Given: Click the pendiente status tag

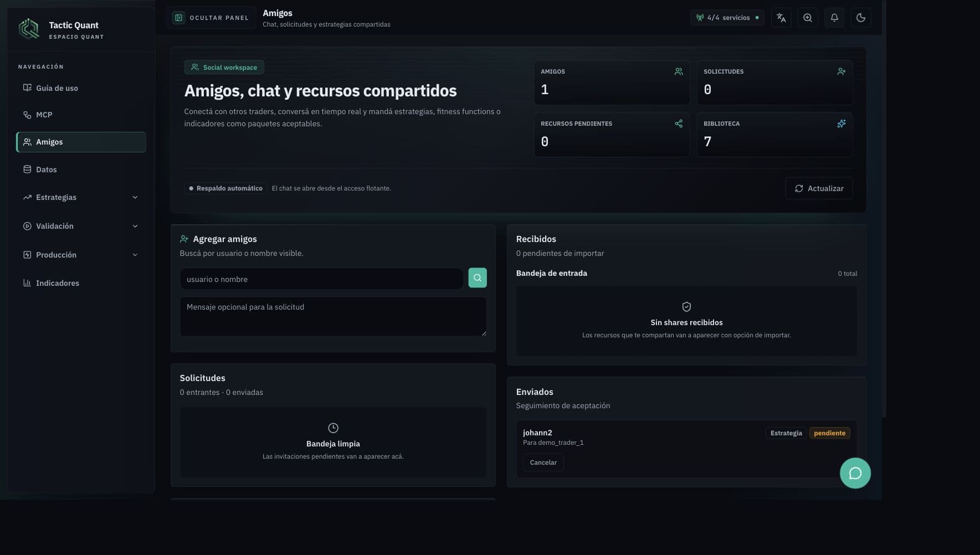Looking at the screenshot, I should click(829, 433).
